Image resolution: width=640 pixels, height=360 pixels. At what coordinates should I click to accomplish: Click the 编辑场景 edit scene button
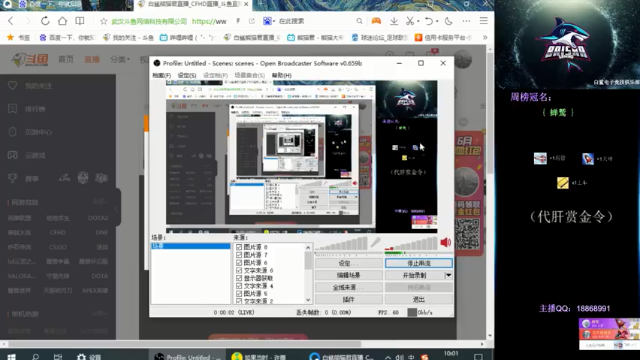coord(348,275)
